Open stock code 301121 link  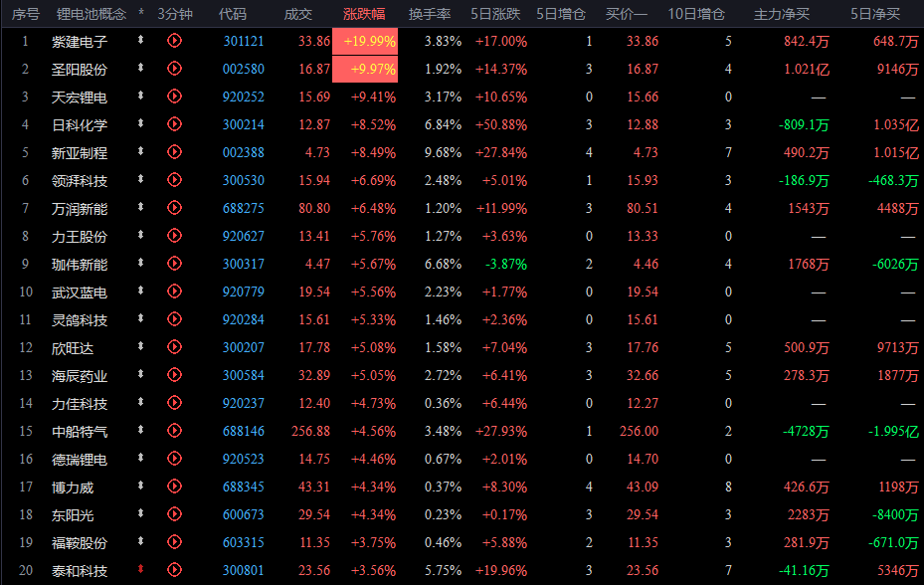tap(244, 41)
